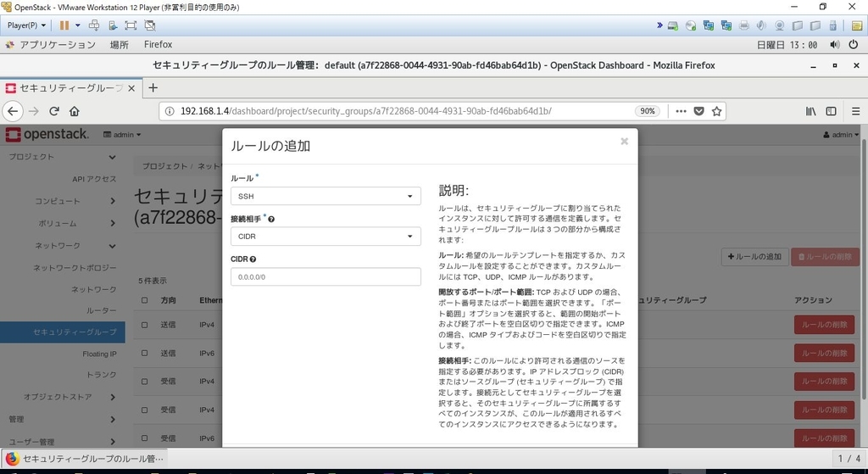Click help icon next to 接続相手 label
Image resolution: width=868 pixels, height=474 pixels.
271,220
